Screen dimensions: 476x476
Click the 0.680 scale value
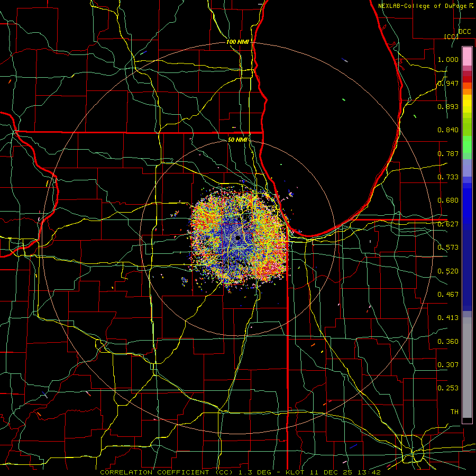pyautogui.click(x=448, y=200)
